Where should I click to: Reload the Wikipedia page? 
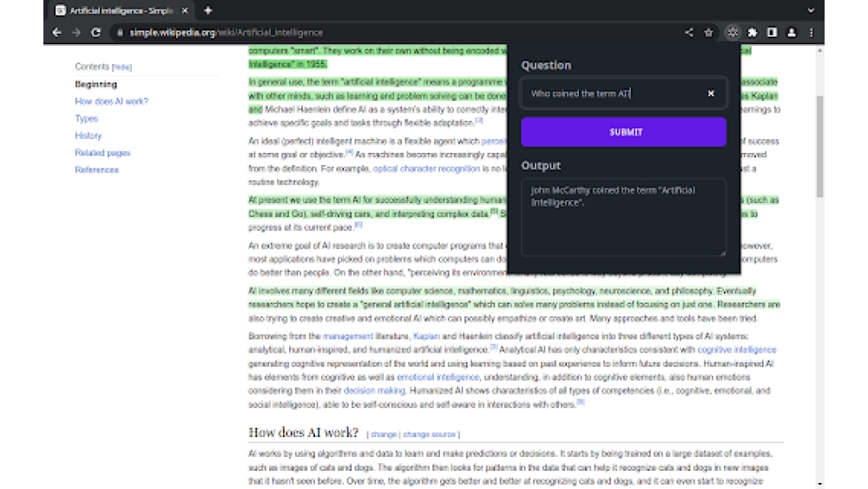[95, 33]
